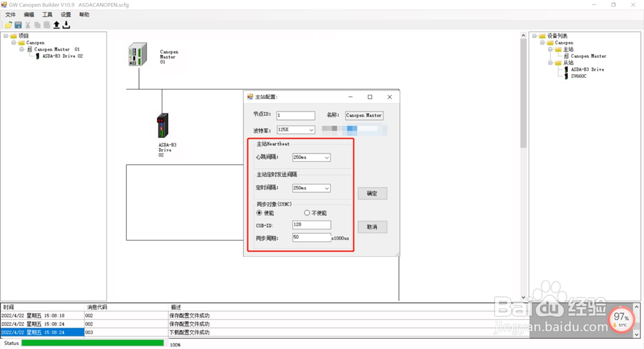Viewport: 644px width, 349px height.
Task: Collapse the Canopen Master 01 tree node
Action: tap(22, 49)
